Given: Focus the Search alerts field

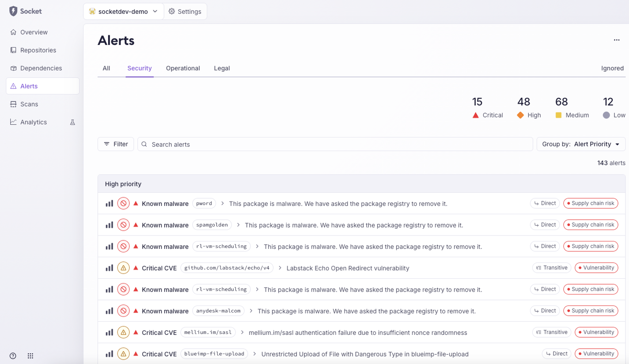Looking at the screenshot, I should 335,144.
